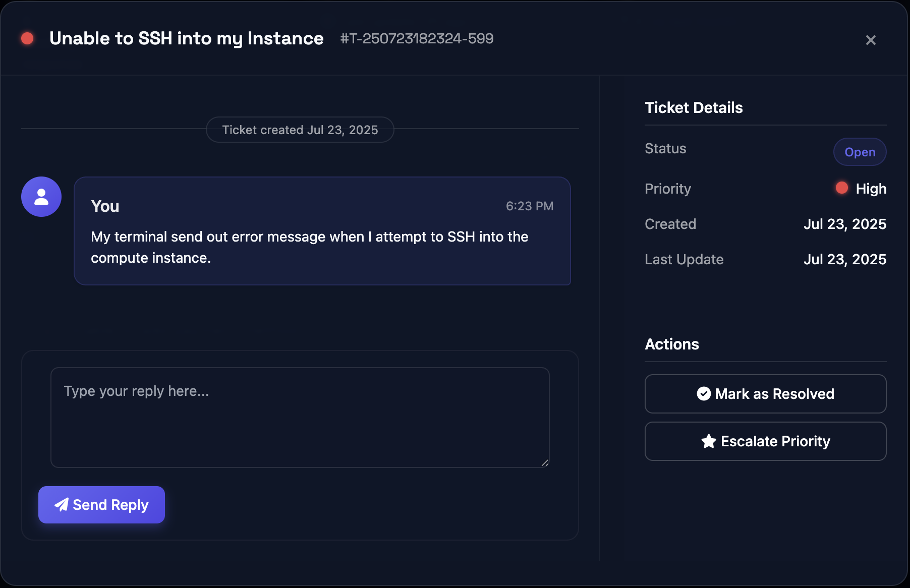Click Mark as Resolved
Viewport: 910px width, 588px height.
(x=765, y=394)
